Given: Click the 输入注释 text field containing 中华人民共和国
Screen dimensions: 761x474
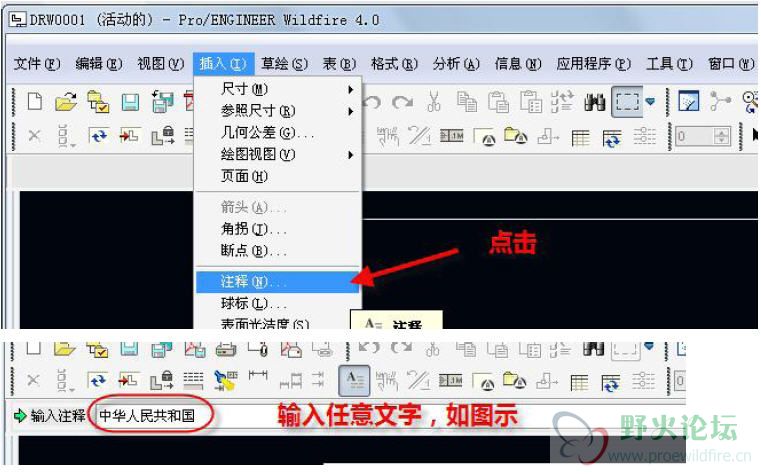Looking at the screenshot, I should click(x=390, y=416).
